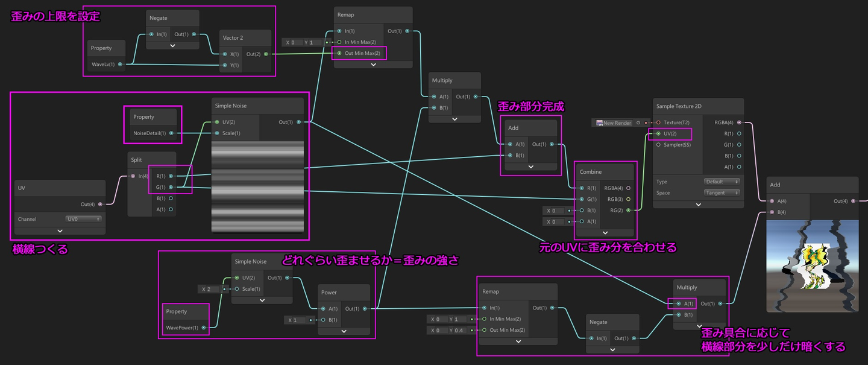Select the Combine node title

[x=591, y=171]
